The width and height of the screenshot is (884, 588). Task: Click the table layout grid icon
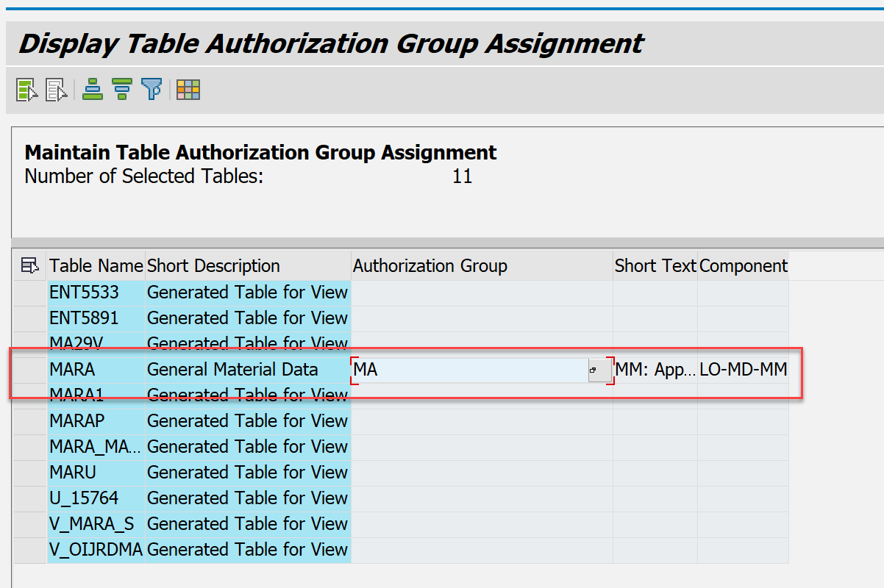click(x=186, y=90)
